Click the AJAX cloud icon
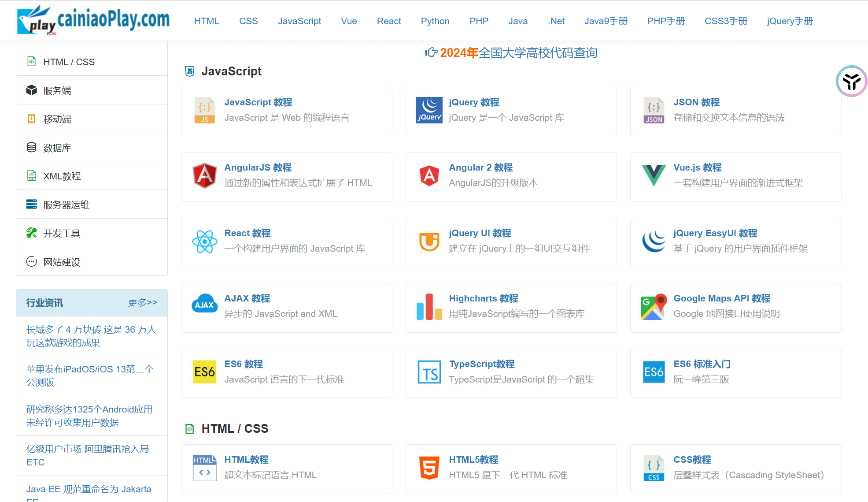Viewport: 868px width, 502px height. tap(204, 304)
